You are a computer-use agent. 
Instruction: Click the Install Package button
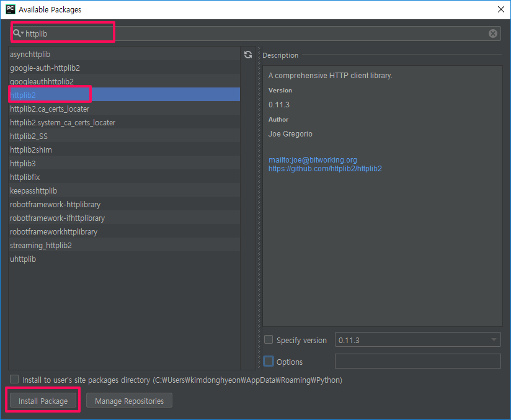(43, 400)
